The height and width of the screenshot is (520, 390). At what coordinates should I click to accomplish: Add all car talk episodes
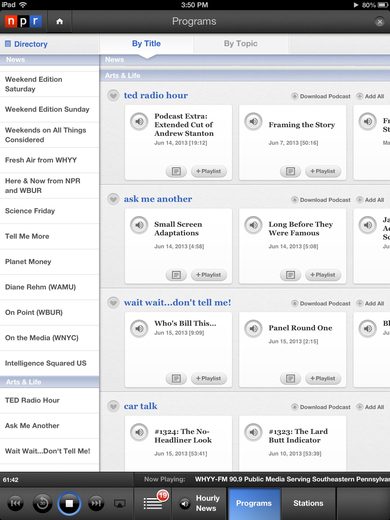click(370, 407)
